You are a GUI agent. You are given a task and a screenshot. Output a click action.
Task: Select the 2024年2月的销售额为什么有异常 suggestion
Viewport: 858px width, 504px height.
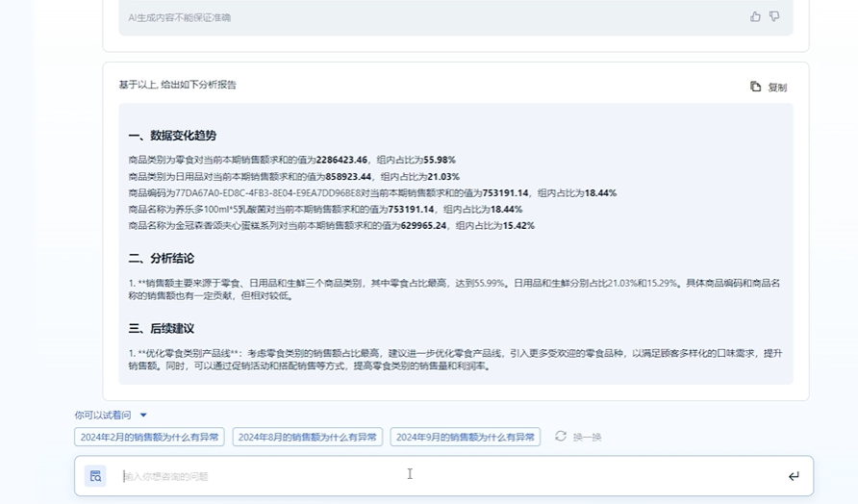[149, 437]
